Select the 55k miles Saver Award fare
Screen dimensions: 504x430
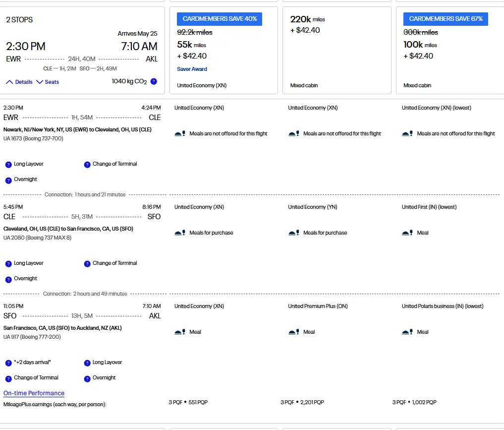(224, 50)
